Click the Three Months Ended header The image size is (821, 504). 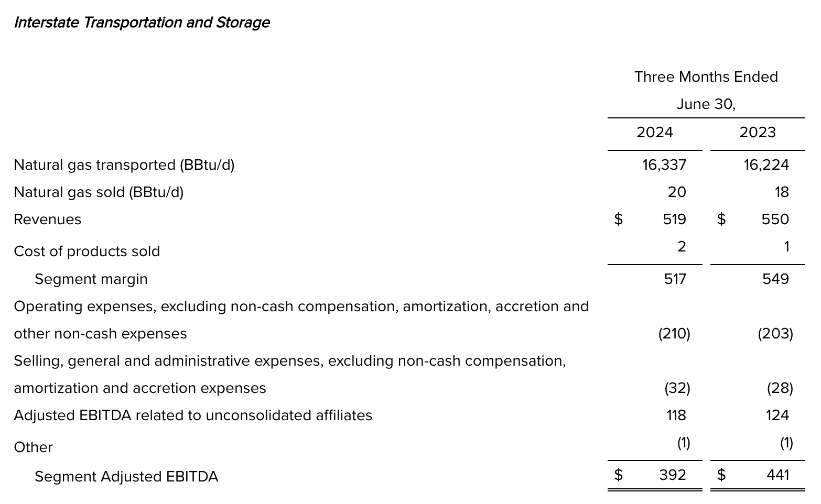[706, 77]
